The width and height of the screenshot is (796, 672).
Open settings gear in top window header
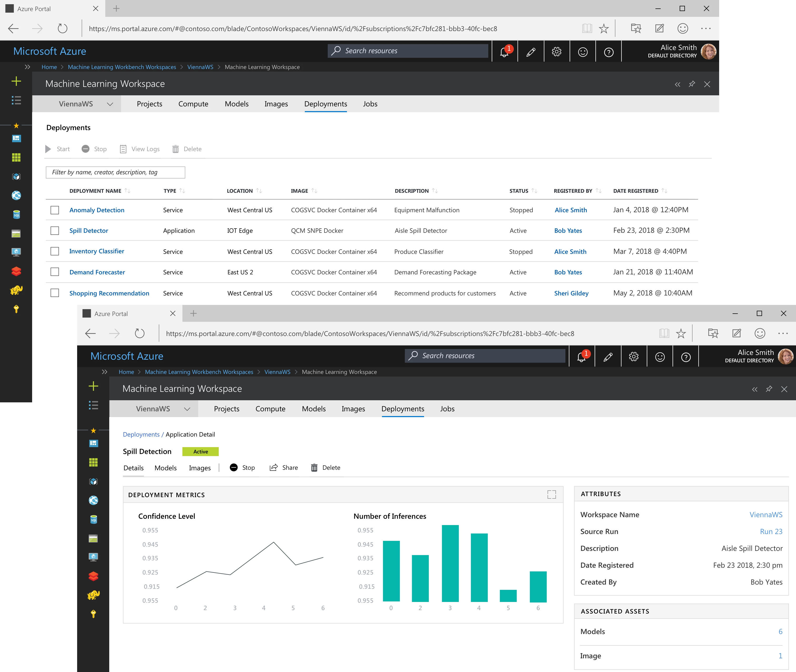(556, 52)
